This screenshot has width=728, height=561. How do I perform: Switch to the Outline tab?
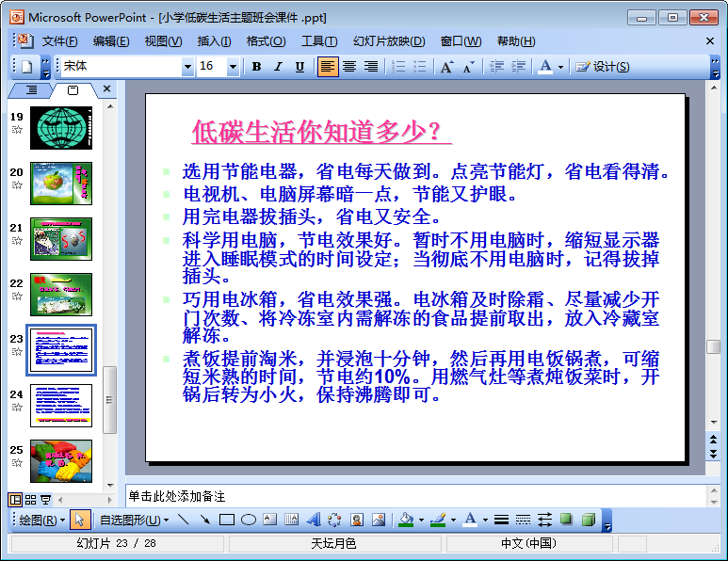coord(31,89)
